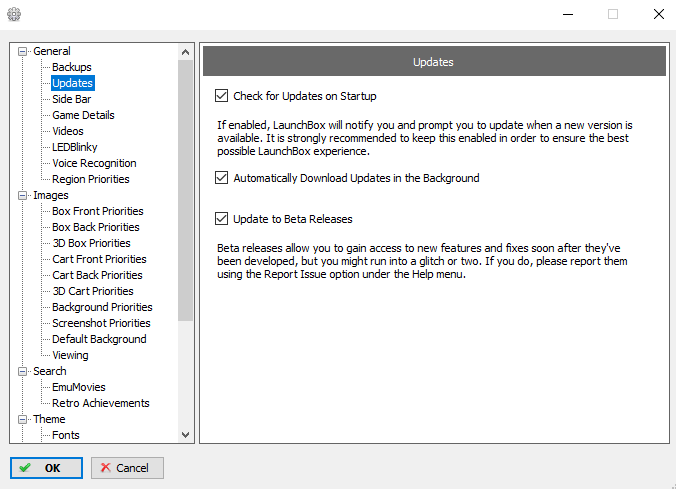Viewport: 676px width, 489px height.
Task: Open LEDBlinky settings
Action: pos(75,147)
